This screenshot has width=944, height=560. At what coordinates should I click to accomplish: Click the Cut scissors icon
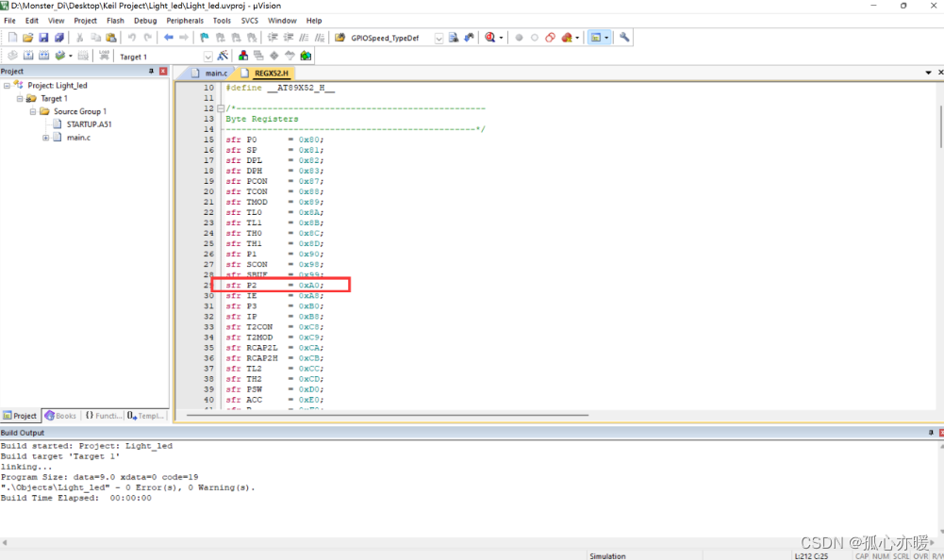coord(79,38)
